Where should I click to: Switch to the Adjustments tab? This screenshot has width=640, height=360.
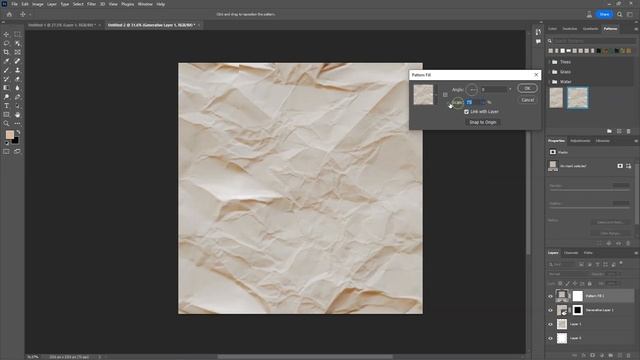coord(580,141)
